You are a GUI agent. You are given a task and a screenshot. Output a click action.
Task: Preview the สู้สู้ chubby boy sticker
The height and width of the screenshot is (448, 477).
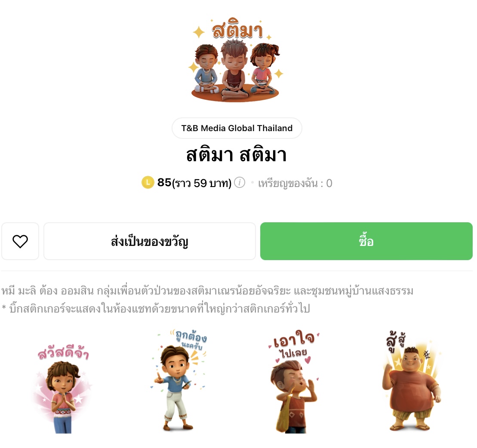tap(411, 381)
